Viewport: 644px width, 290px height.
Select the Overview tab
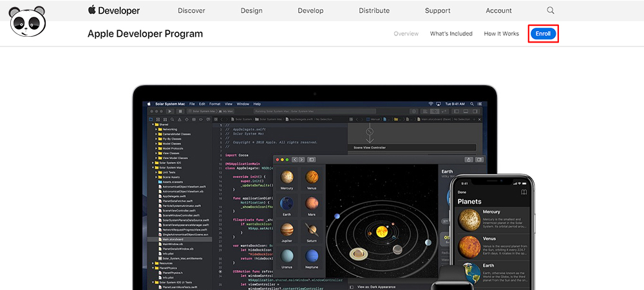406,34
